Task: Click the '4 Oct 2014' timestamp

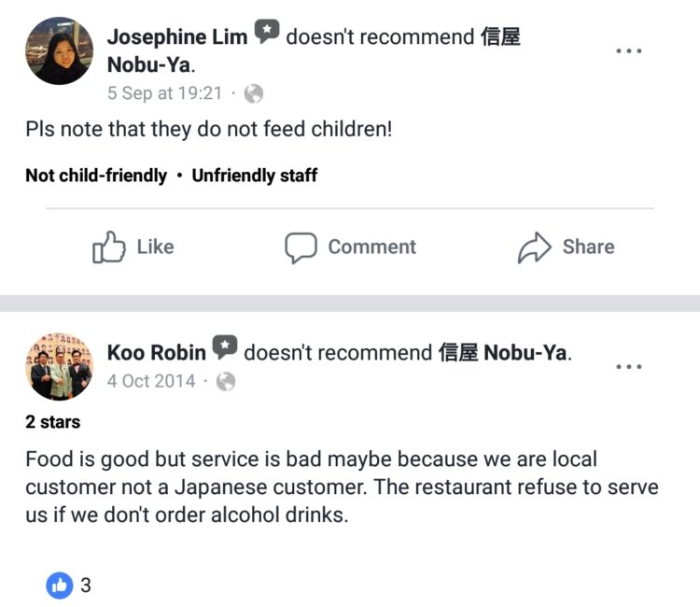Action: pyautogui.click(x=151, y=381)
